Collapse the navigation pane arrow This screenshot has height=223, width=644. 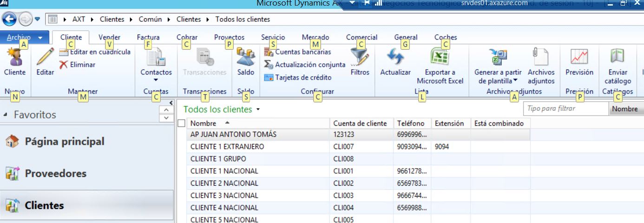point(171,103)
